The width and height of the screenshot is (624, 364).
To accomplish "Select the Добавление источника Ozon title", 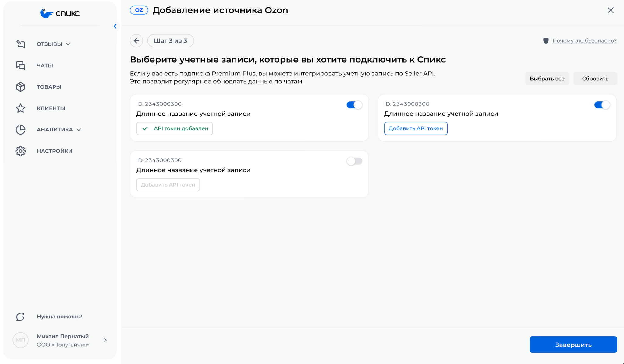I will [x=220, y=10].
